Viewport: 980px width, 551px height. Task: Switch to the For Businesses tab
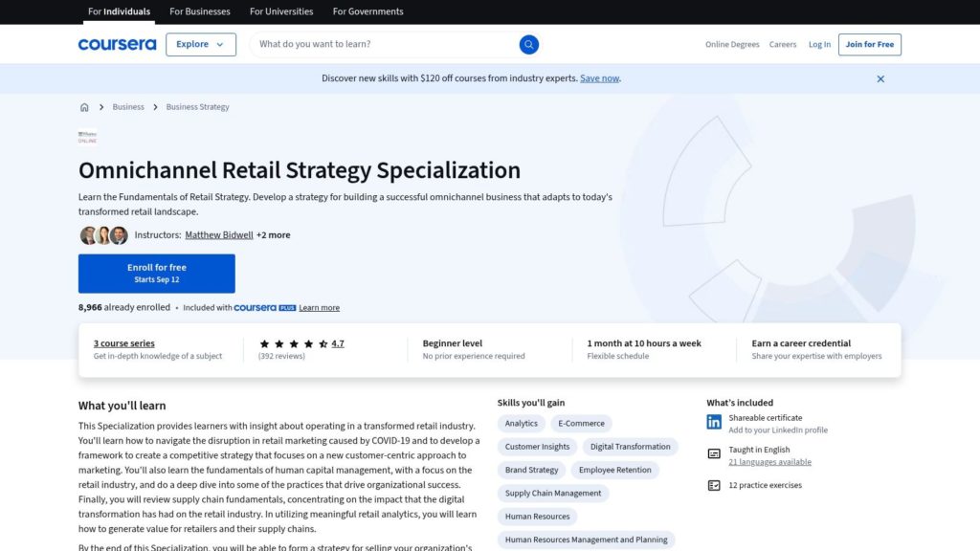pos(200,11)
